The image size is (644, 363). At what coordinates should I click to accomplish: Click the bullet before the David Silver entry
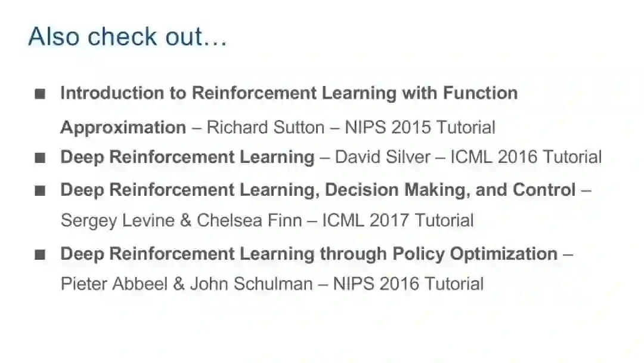click(x=40, y=158)
